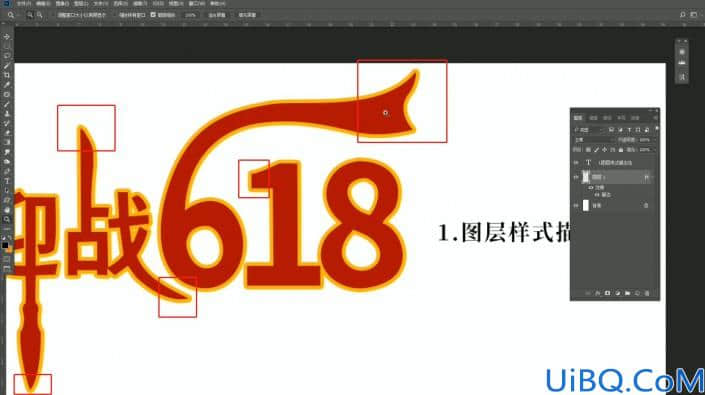Open blend mode dropdown in Layers
Image resolution: width=705 pixels, height=395 pixels.
[593, 140]
